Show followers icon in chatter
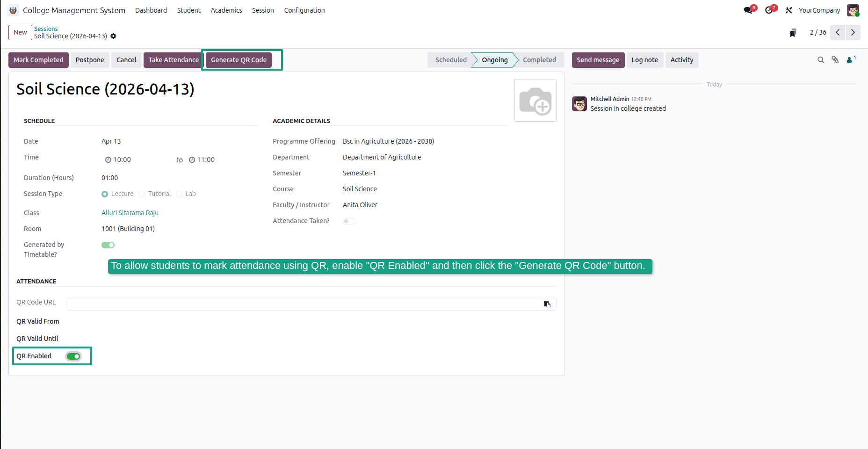Viewport: 868px width, 449px height. tap(851, 59)
